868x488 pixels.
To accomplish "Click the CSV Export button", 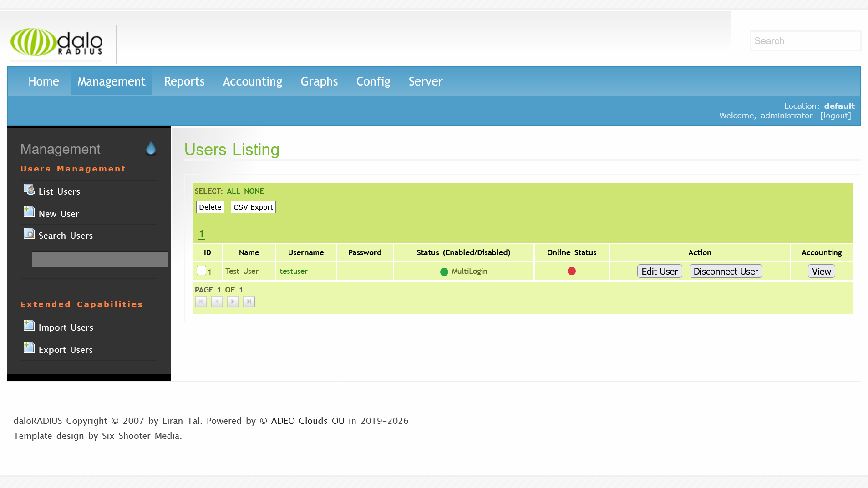I will (x=253, y=207).
